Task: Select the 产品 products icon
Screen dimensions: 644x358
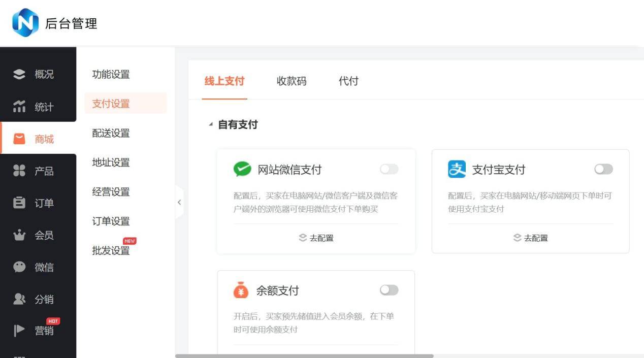Action: click(19, 171)
